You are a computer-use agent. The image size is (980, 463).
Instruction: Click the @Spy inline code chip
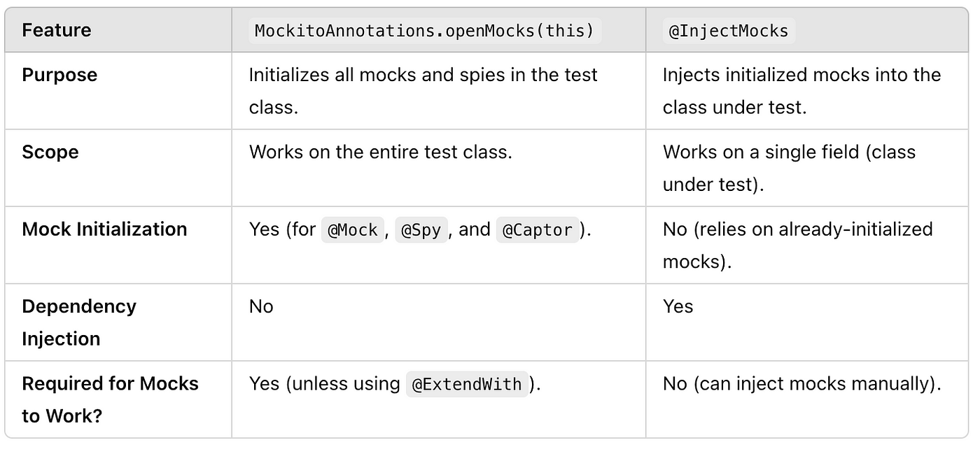pos(421,230)
